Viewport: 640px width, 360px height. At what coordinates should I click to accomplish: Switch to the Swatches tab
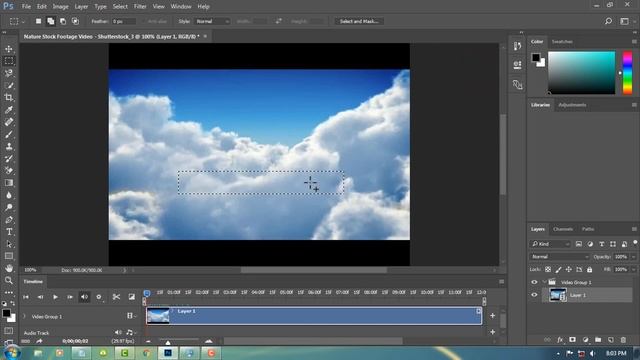click(x=562, y=42)
